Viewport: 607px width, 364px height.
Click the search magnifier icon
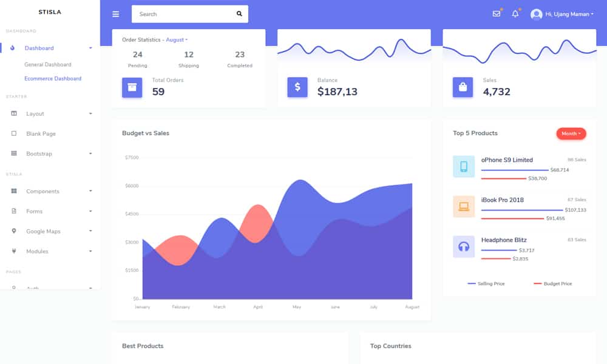(239, 14)
